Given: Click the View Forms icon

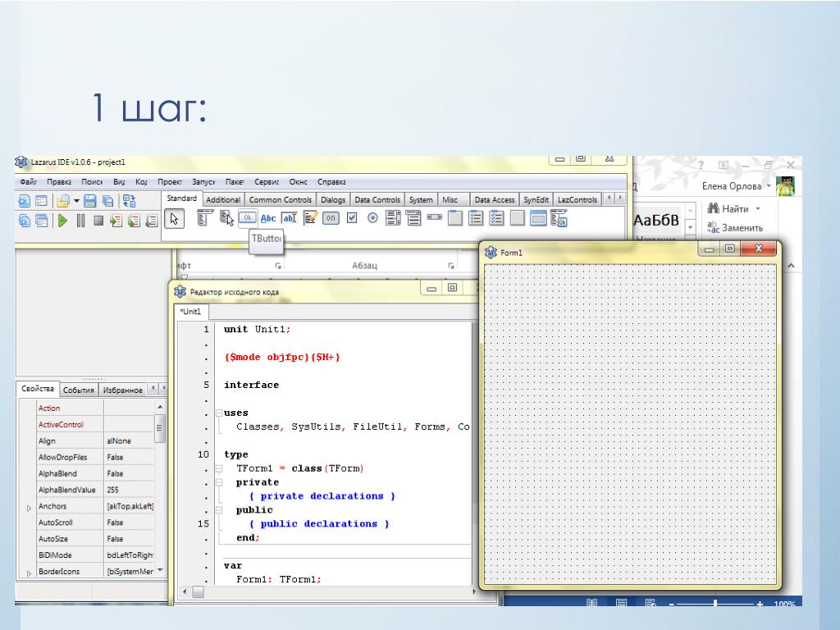Looking at the screenshot, I should pos(41,220).
